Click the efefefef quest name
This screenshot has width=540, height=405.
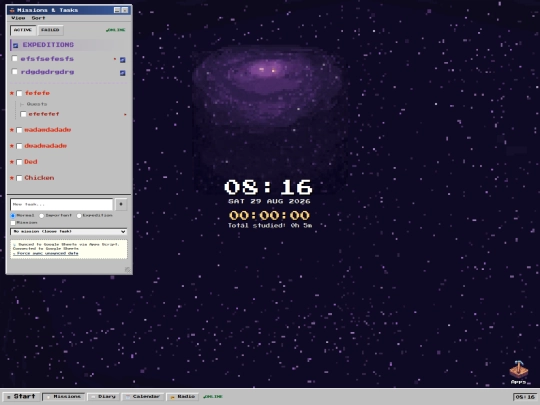[x=44, y=114]
